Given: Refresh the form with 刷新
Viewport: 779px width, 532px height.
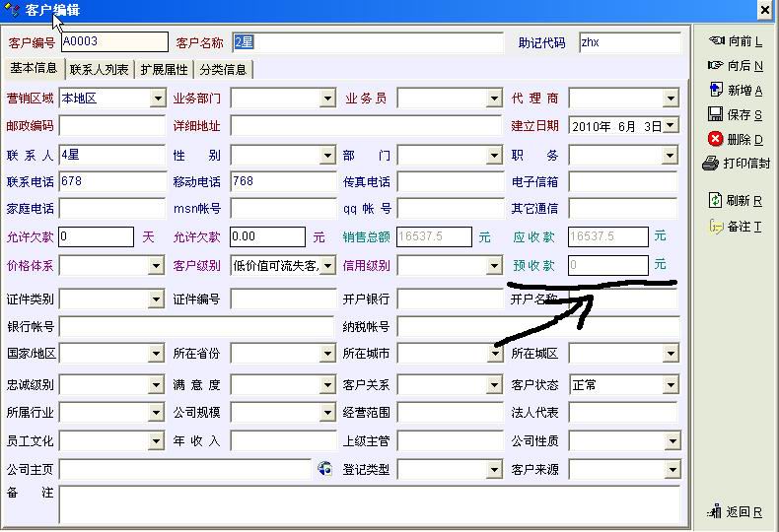Looking at the screenshot, I should [736, 201].
